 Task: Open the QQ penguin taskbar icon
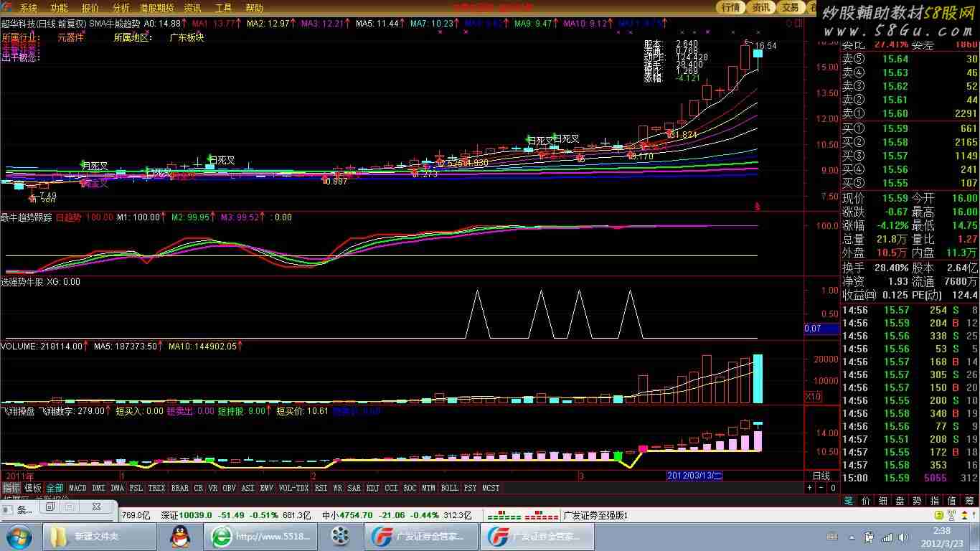[179, 536]
